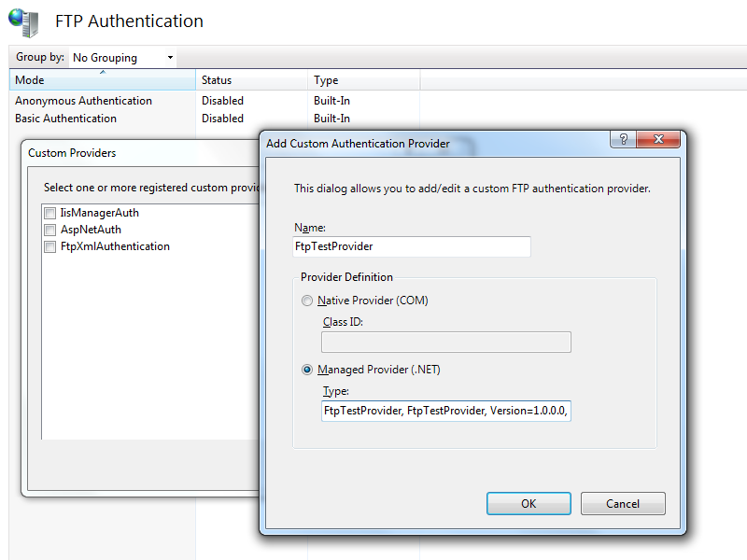
Task: Tick the FtpXmlAuthentication checkbox
Action: [x=50, y=246]
